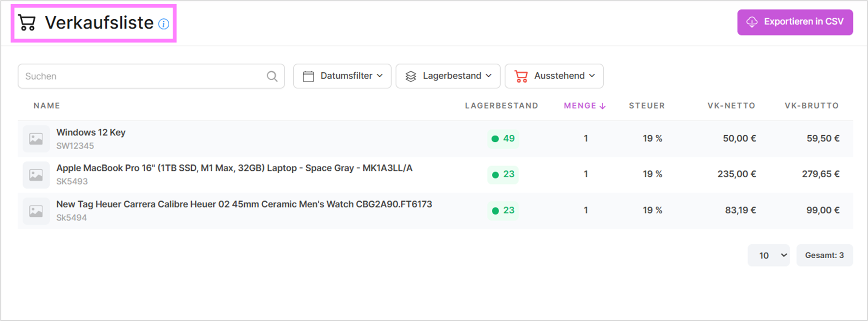The image size is (868, 321).
Task: Export the list via Exportieren in CSV
Action: pyautogui.click(x=795, y=22)
